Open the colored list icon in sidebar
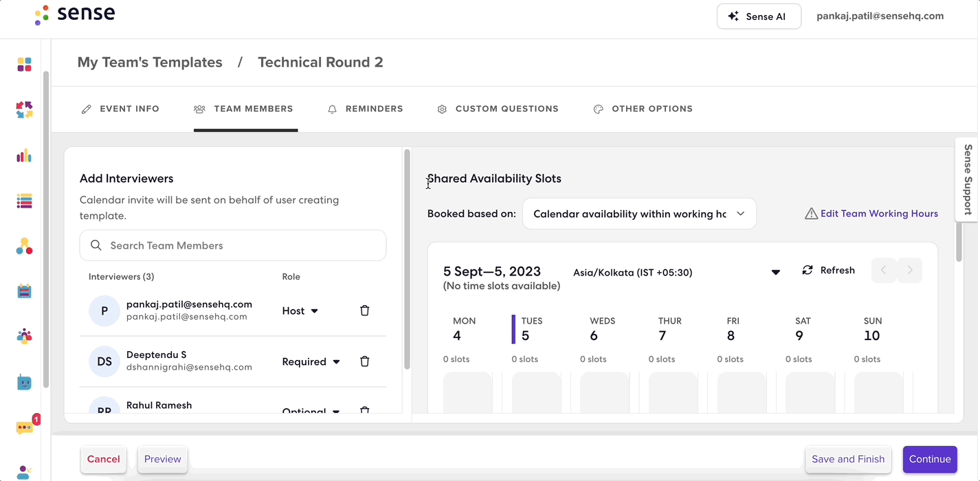 tap(24, 201)
